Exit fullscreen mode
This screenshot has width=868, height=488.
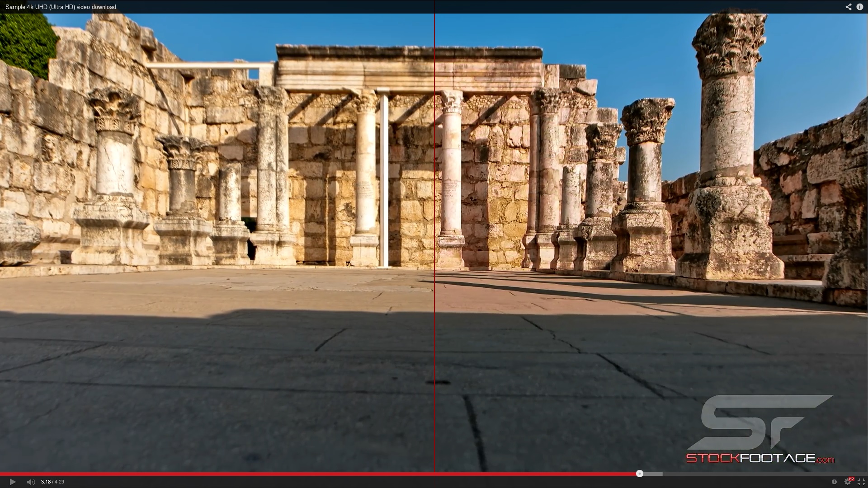click(861, 482)
